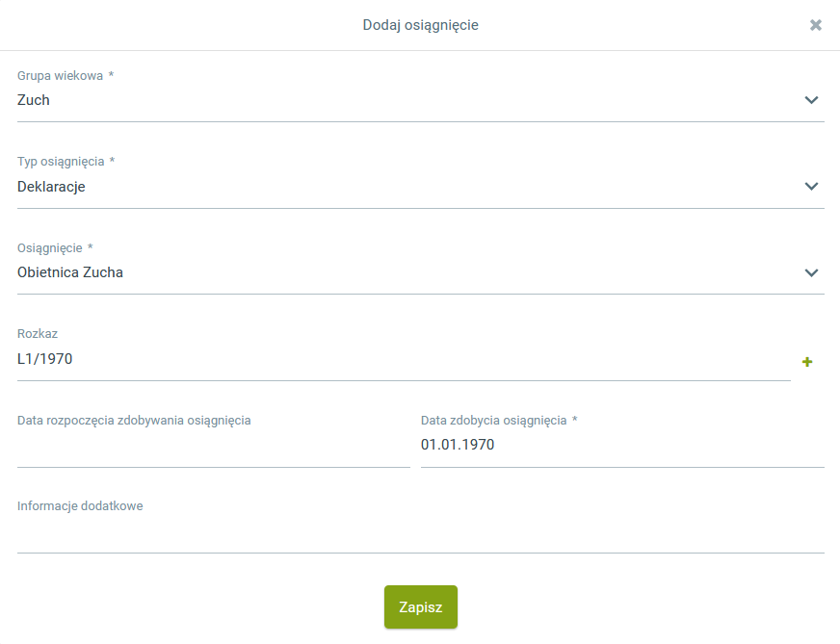Expand the Grupa wiekowa dropdown arrow
This screenshot has height=644, width=840.
[x=811, y=100]
